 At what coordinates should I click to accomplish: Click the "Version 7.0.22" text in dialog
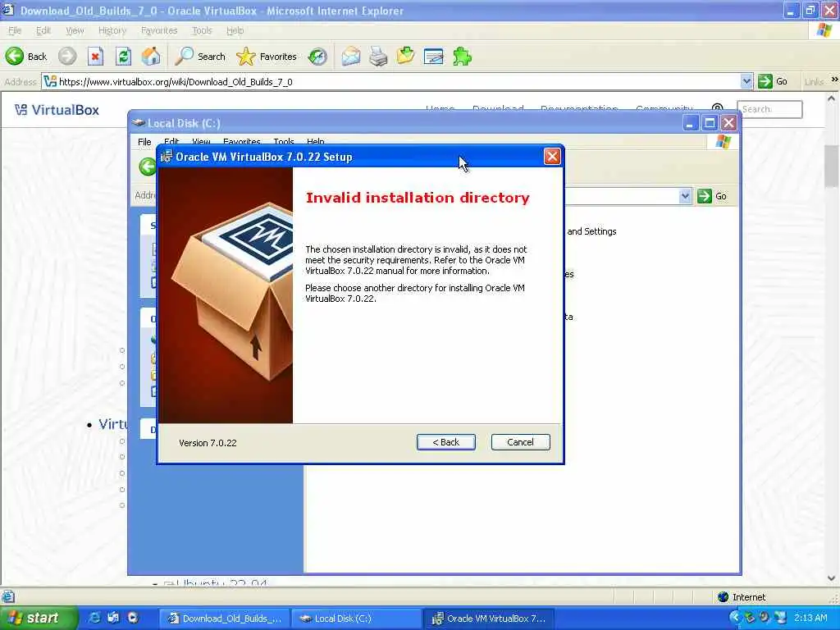[208, 442]
